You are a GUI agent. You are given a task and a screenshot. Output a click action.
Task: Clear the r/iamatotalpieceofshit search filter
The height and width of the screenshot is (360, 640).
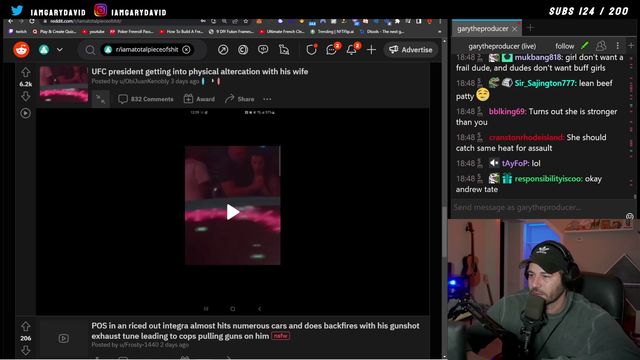(x=186, y=50)
